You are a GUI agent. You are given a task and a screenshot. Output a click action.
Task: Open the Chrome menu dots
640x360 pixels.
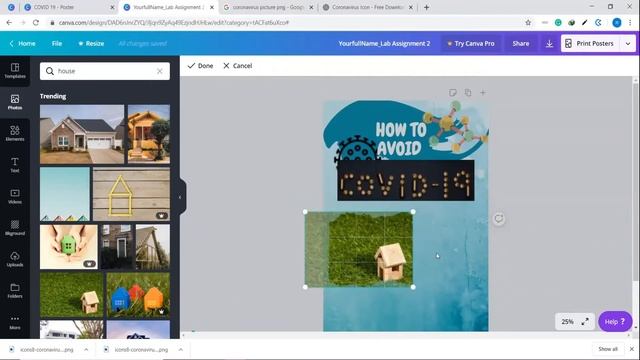[x=631, y=23]
